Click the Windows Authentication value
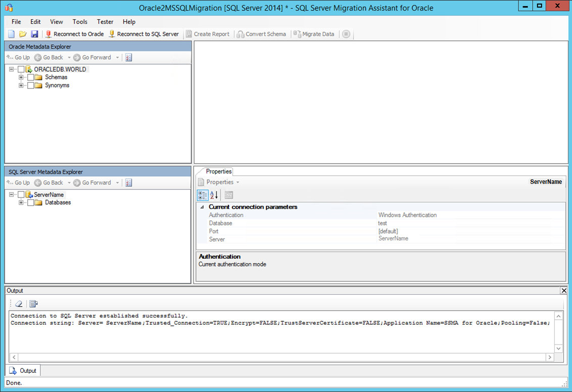This screenshot has height=392, width=572. tap(407, 215)
